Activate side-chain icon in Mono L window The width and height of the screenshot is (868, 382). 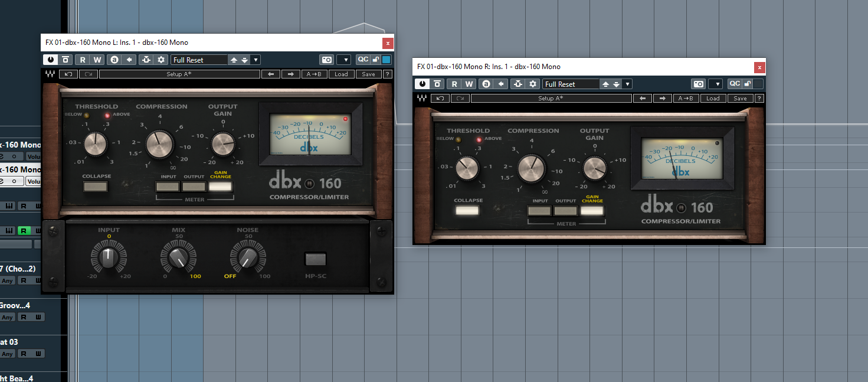[146, 60]
